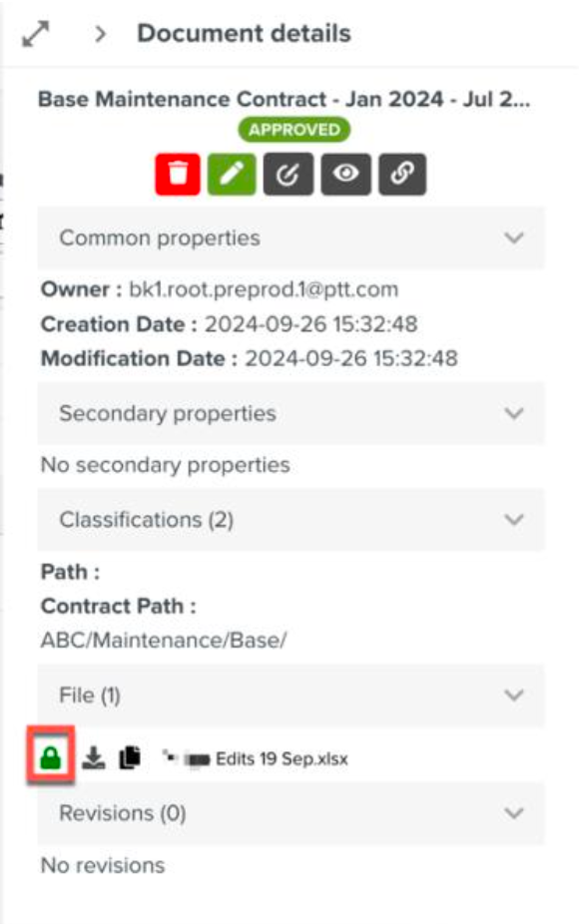This screenshot has width=579, height=924.
Task: Click the expand panel diagonal arrows icon
Action: (36, 34)
